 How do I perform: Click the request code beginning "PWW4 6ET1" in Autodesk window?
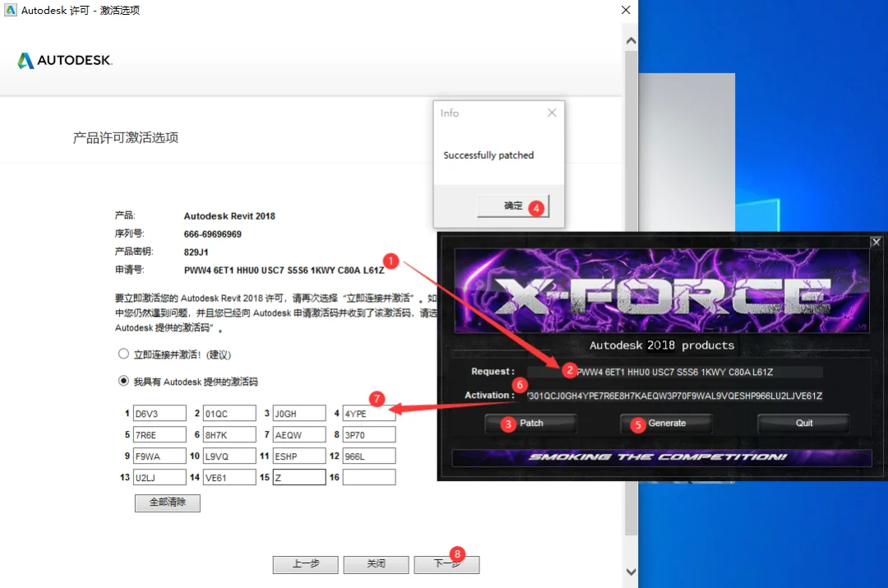(284, 271)
